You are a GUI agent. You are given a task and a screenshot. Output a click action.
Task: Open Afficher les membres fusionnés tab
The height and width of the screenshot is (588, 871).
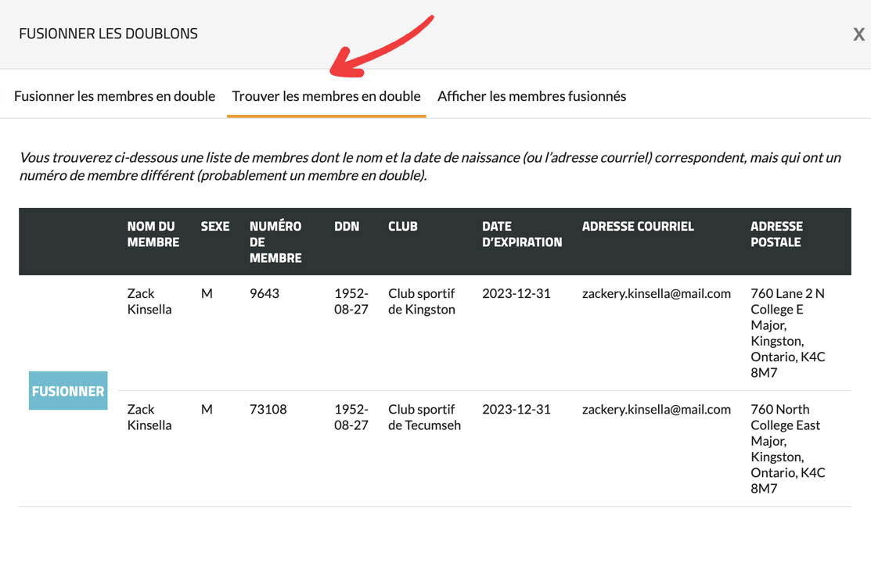click(x=531, y=96)
